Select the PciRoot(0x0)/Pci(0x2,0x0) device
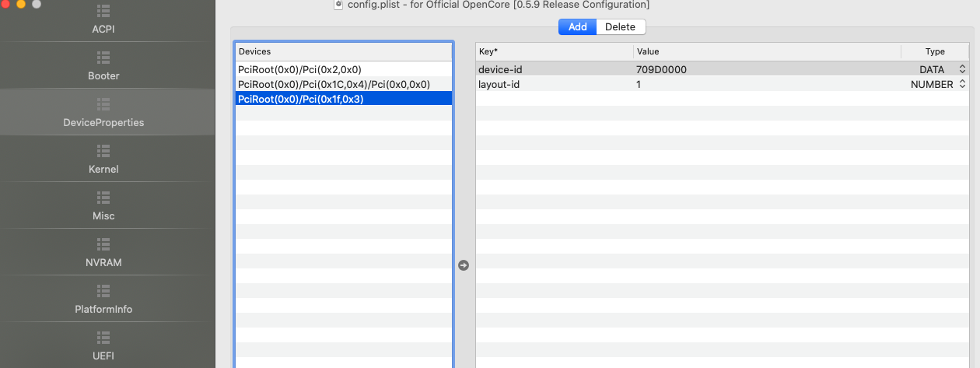The image size is (980, 368). (x=299, y=69)
